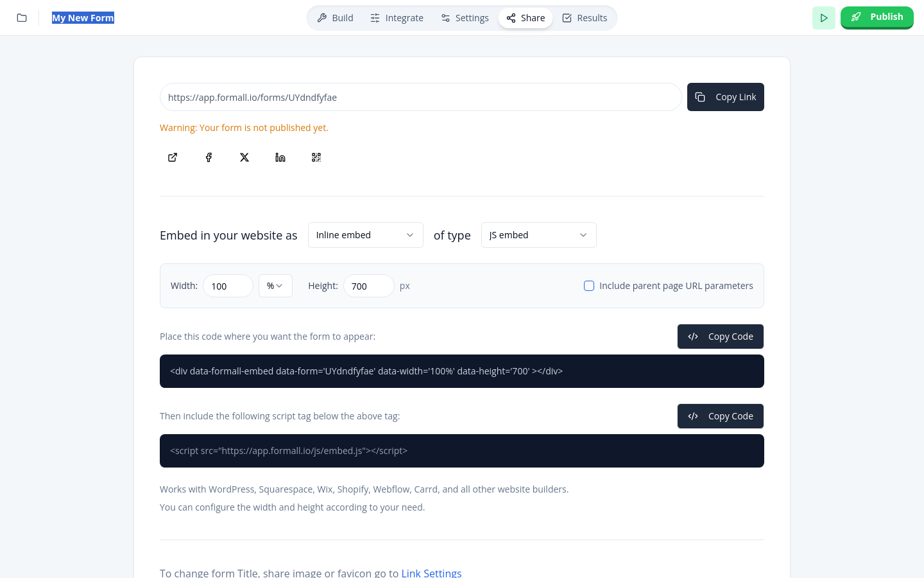Select the Share tab
This screenshot has width=924, height=578.
tap(526, 18)
